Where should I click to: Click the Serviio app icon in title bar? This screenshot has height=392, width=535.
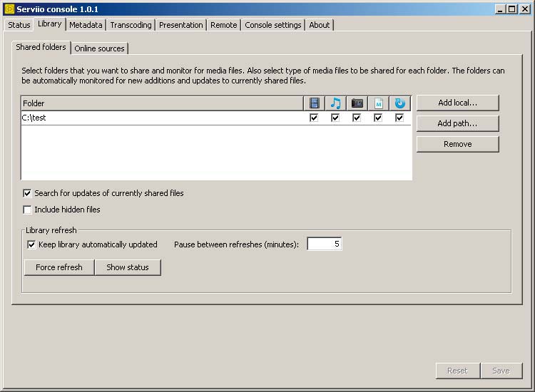coord(9,9)
